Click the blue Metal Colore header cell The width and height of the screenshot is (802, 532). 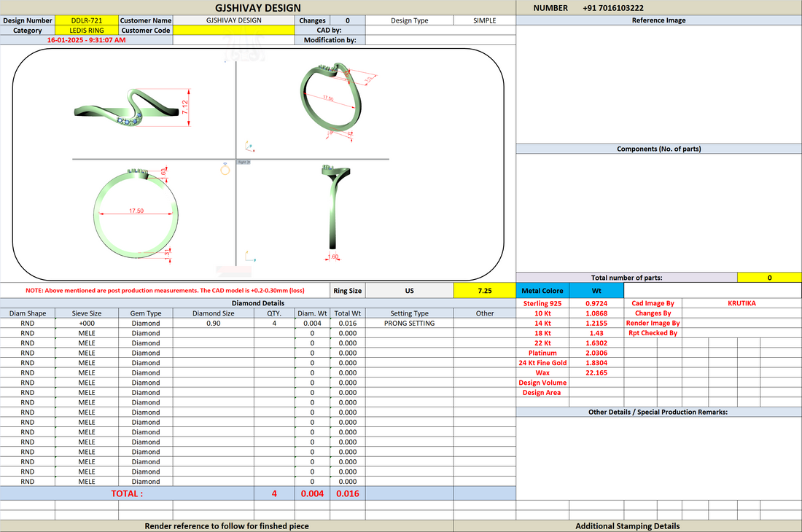click(x=542, y=290)
